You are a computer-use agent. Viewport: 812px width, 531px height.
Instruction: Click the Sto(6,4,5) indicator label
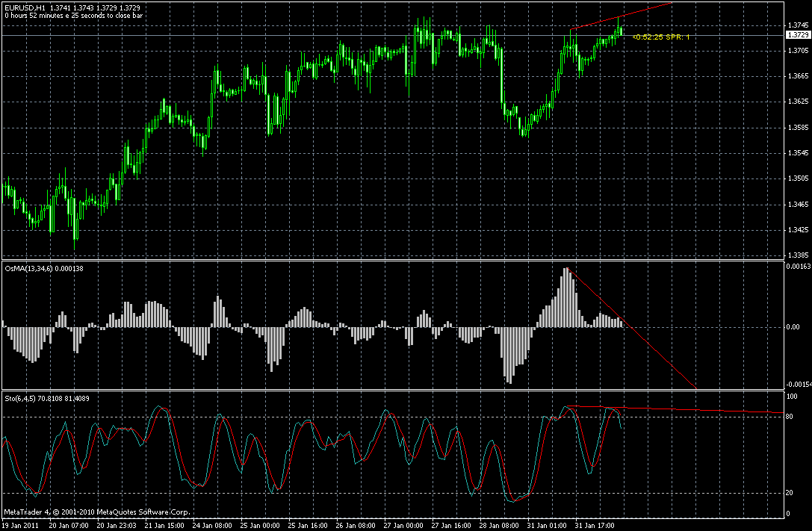[46, 399]
